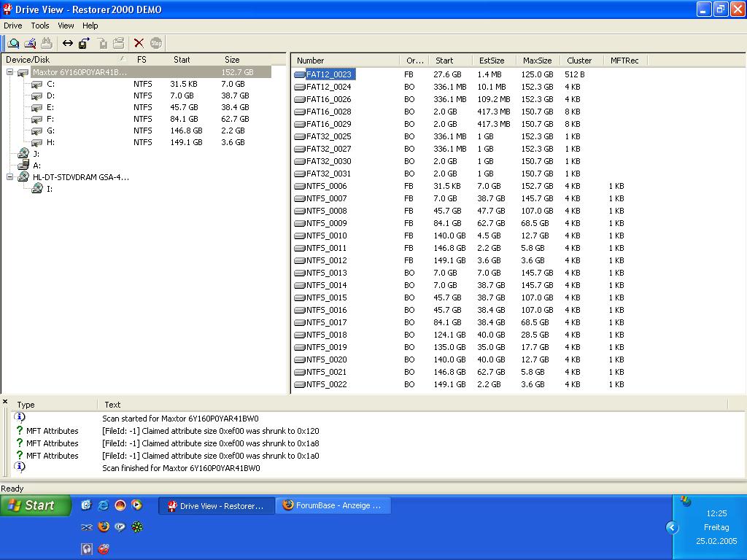Launch Firefox from the quick launch bar
The width and height of the screenshot is (747, 560).
104,526
